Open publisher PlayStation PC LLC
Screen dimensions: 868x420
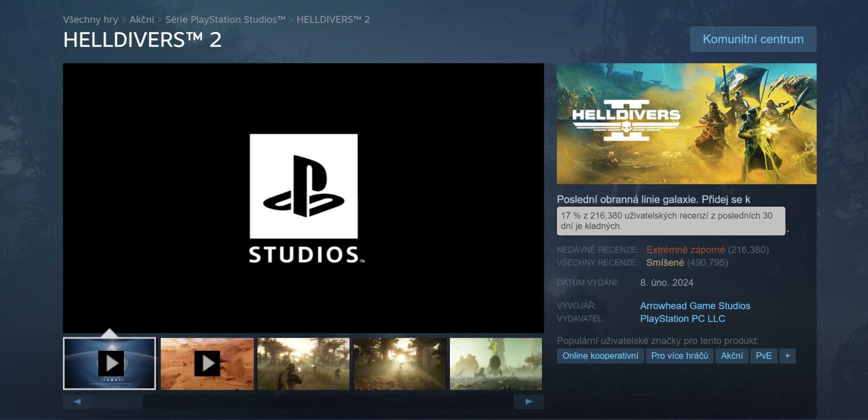coord(682,318)
